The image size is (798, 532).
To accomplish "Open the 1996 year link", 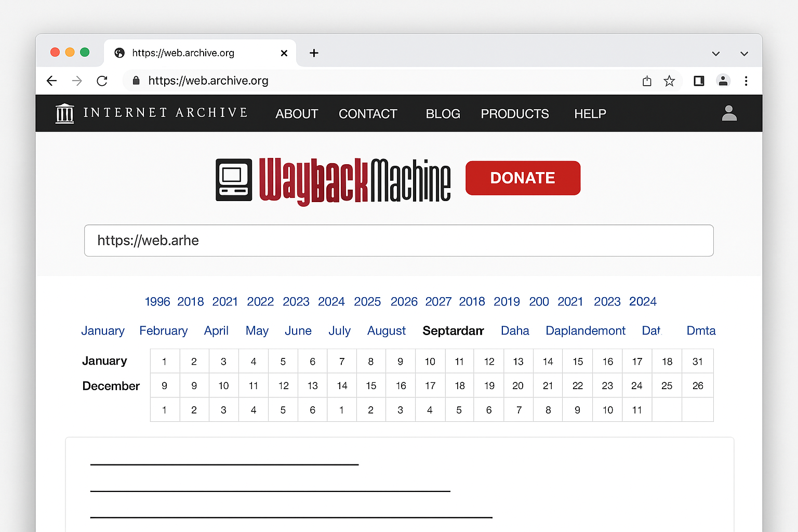I will pos(157,301).
